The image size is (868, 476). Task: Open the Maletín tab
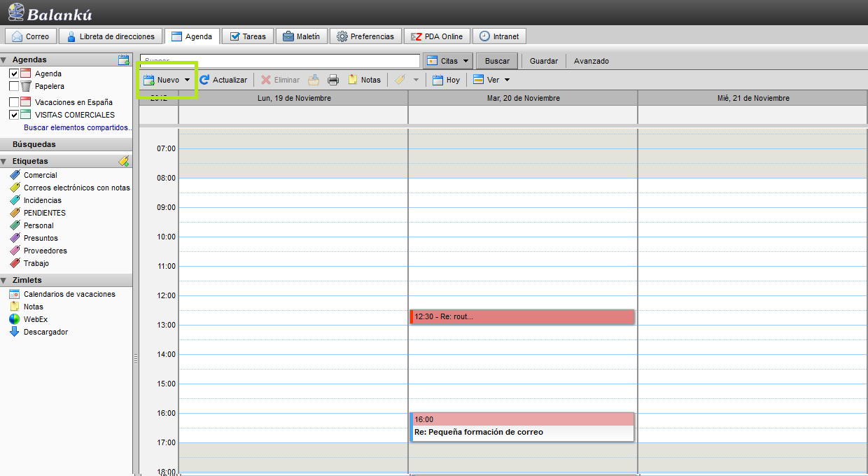pos(302,36)
